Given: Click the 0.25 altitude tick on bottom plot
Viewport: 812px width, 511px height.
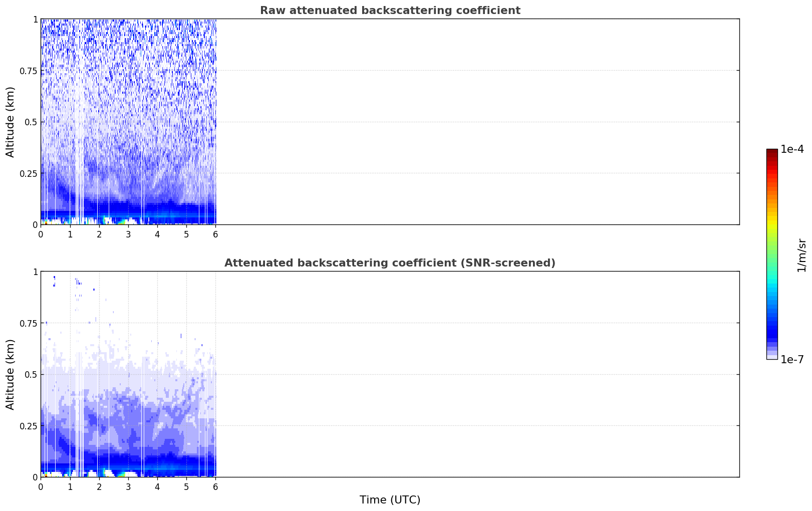Looking at the screenshot, I should click(x=29, y=426).
